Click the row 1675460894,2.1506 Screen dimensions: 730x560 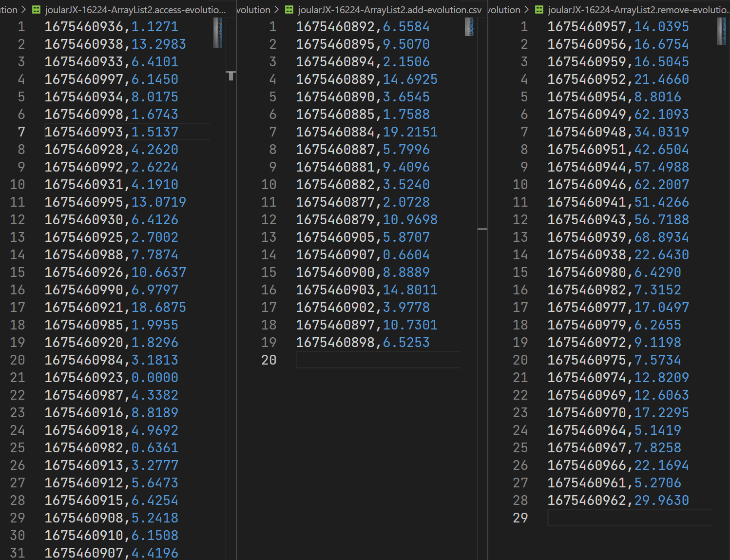363,62
